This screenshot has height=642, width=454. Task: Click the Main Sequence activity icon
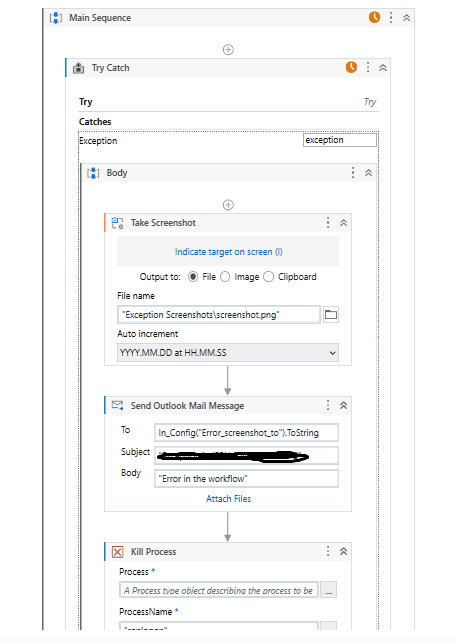56,18
